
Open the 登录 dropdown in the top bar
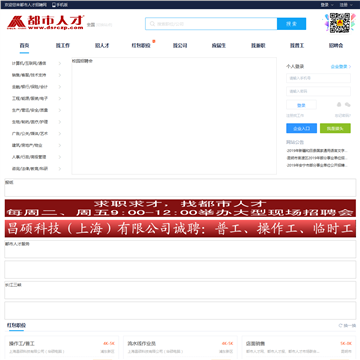(x=327, y=5)
